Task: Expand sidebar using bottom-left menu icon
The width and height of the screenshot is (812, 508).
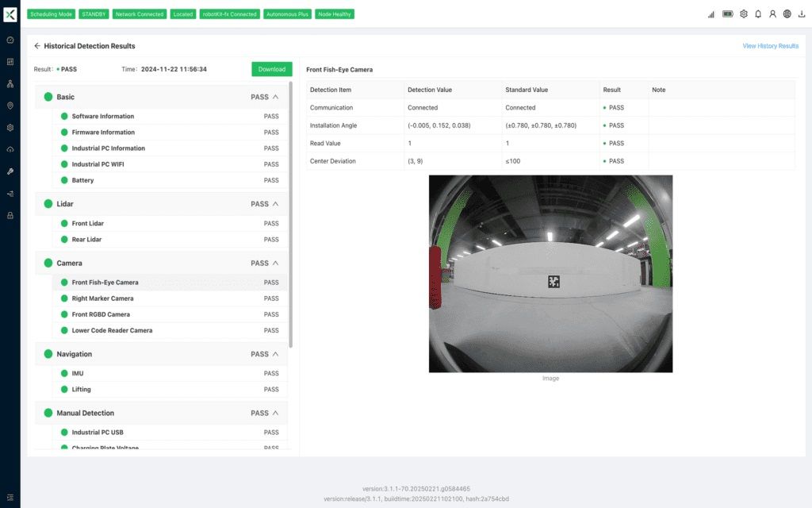Action: [10, 497]
